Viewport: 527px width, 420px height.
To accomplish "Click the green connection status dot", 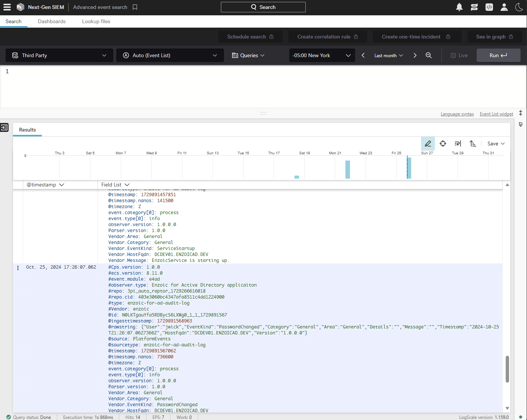I will click(520, 417).
